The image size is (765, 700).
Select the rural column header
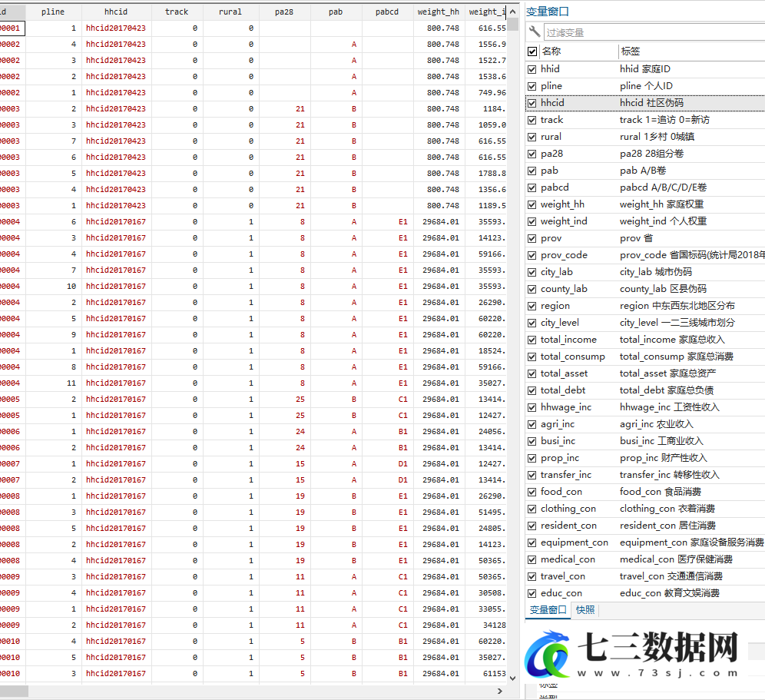(230, 12)
